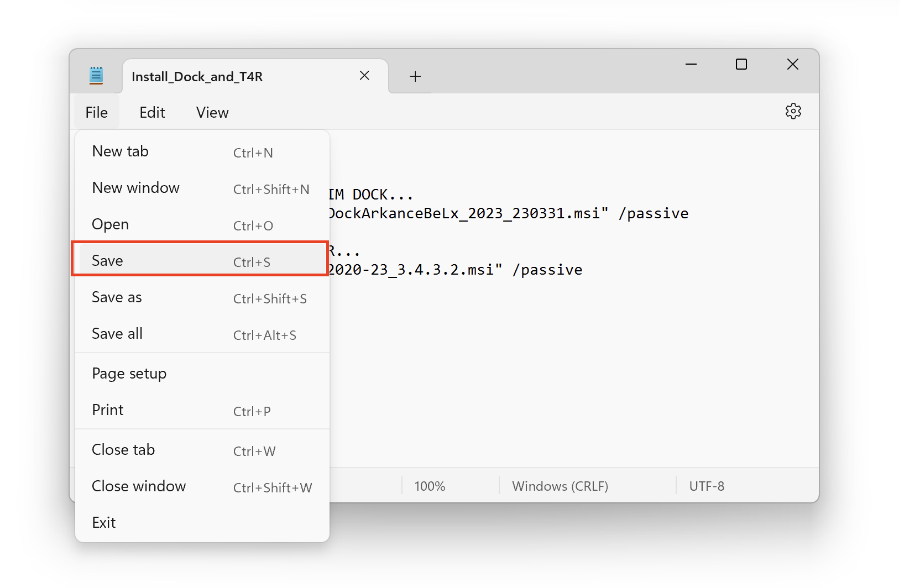Click the File menu
Viewport: 899px width, 588px height.
pyautogui.click(x=97, y=113)
